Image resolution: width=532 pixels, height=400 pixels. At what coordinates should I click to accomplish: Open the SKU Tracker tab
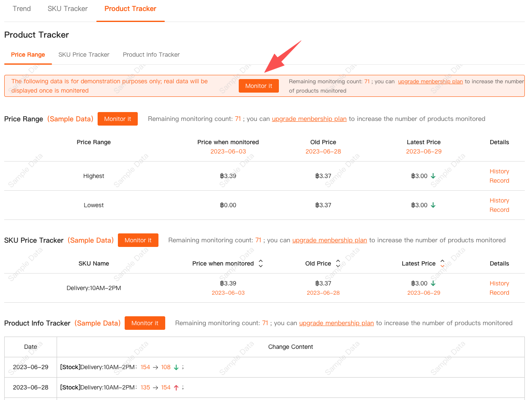68,8
